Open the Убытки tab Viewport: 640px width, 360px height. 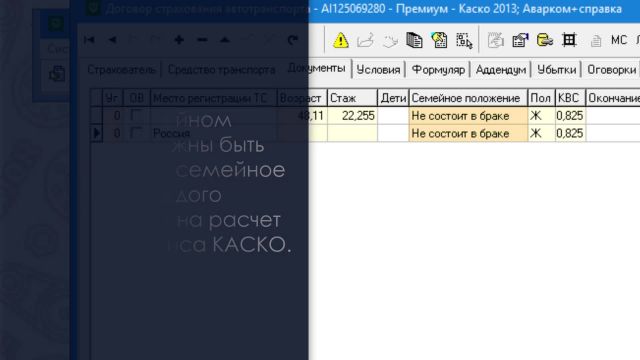(x=556, y=70)
